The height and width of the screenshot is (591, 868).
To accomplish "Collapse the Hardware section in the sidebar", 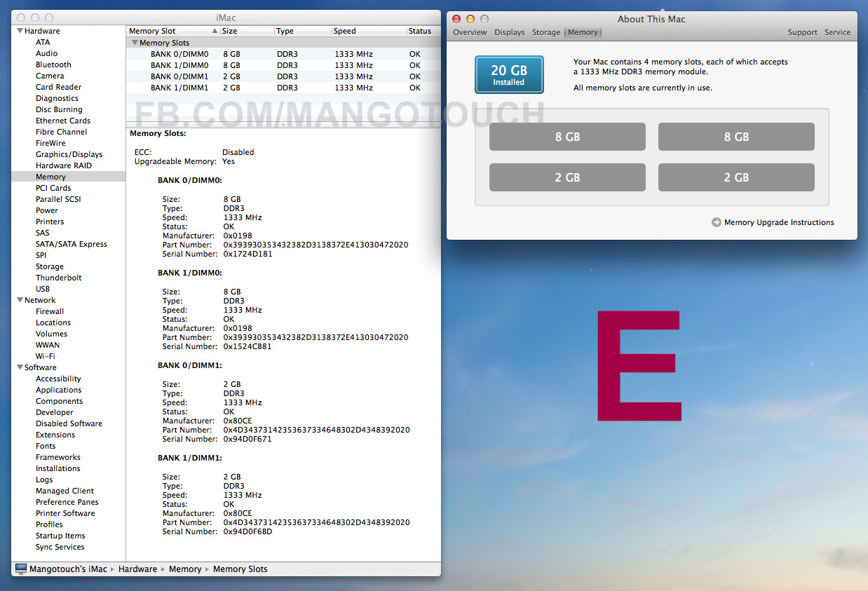I will (20, 31).
